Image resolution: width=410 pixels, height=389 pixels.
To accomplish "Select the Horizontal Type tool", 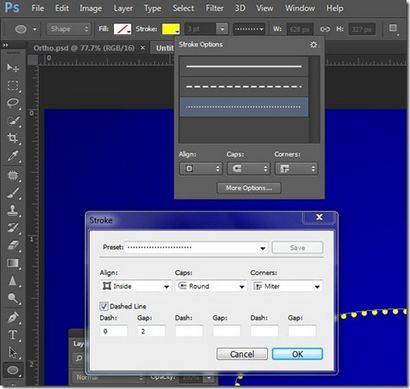I will click(13, 334).
